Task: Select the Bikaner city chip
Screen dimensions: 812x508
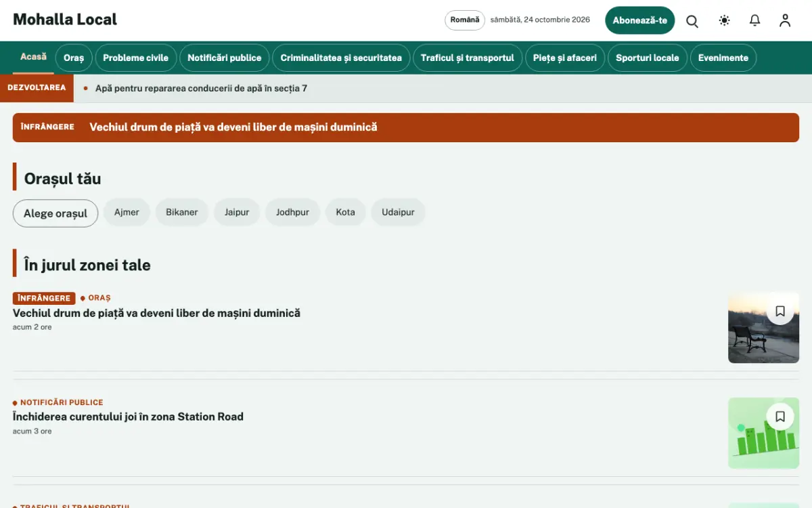Action: pyautogui.click(x=182, y=212)
